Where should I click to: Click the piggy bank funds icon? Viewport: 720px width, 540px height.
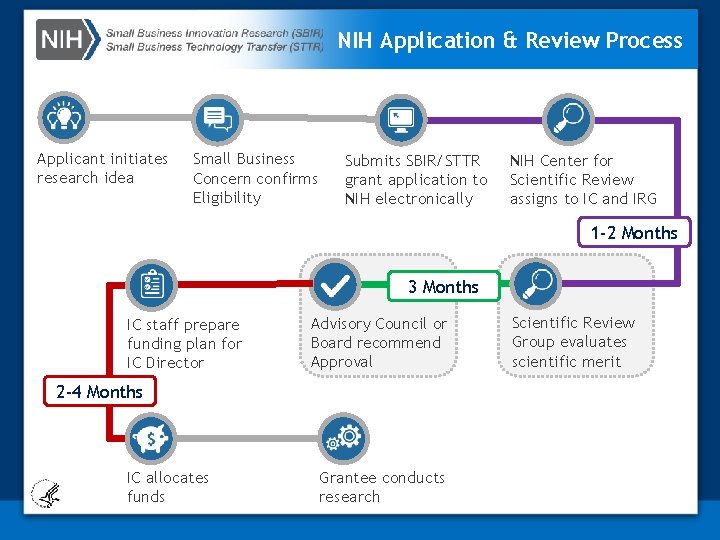click(x=151, y=439)
